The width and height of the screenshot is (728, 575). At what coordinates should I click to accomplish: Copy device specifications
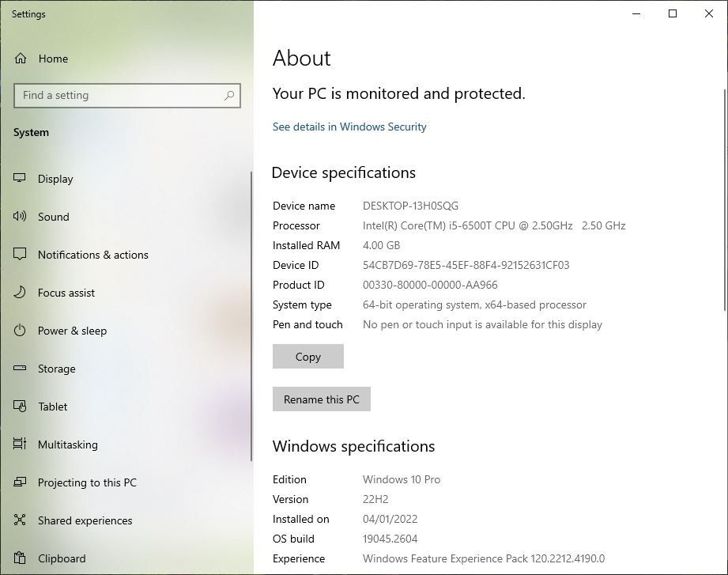pyautogui.click(x=307, y=356)
